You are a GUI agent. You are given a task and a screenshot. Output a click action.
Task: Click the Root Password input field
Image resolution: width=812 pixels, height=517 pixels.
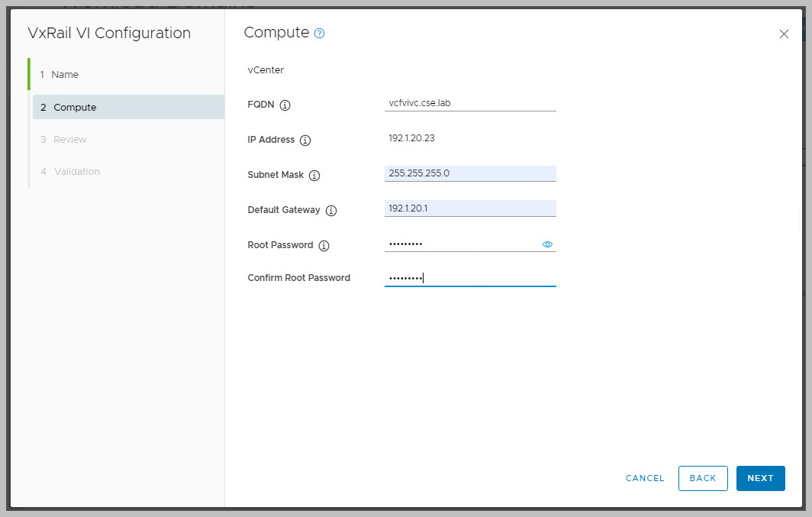coord(462,244)
